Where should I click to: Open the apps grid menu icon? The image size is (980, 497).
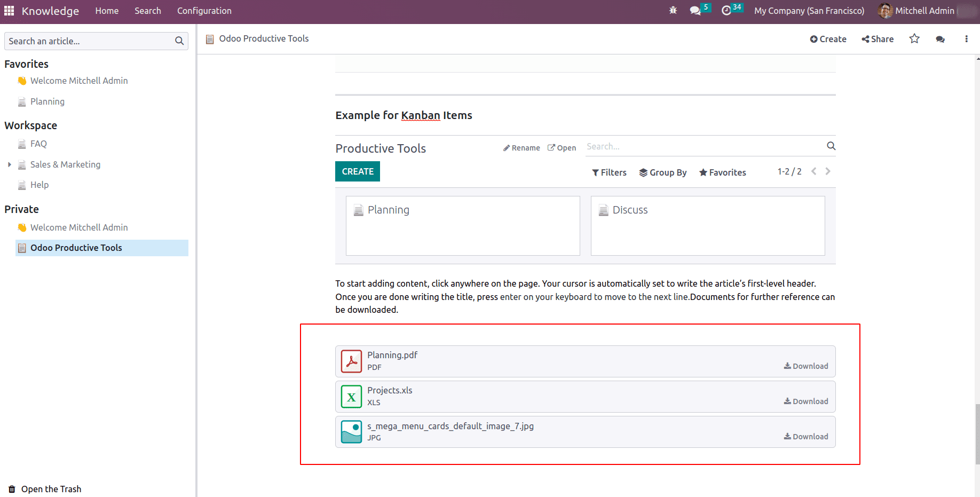click(x=9, y=11)
